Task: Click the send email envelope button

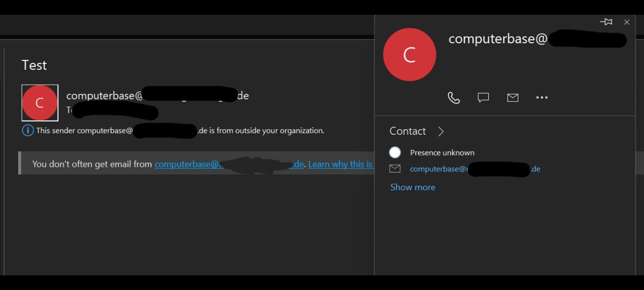Action: pos(513,98)
